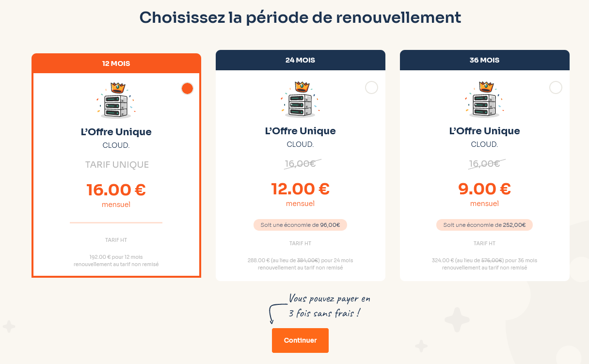Click the 'Soit une économie de 96,00€' badge
Screen dimensions: 589x364
click(301, 225)
